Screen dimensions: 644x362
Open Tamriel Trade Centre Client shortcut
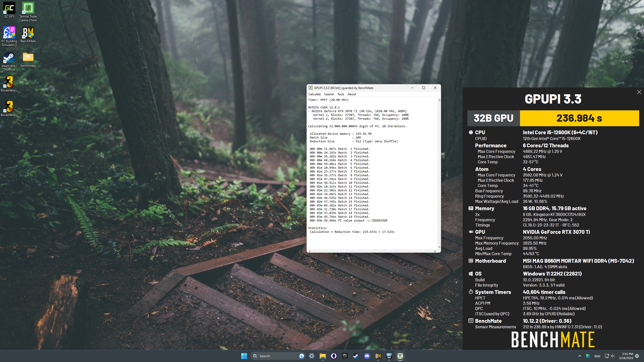point(28,12)
